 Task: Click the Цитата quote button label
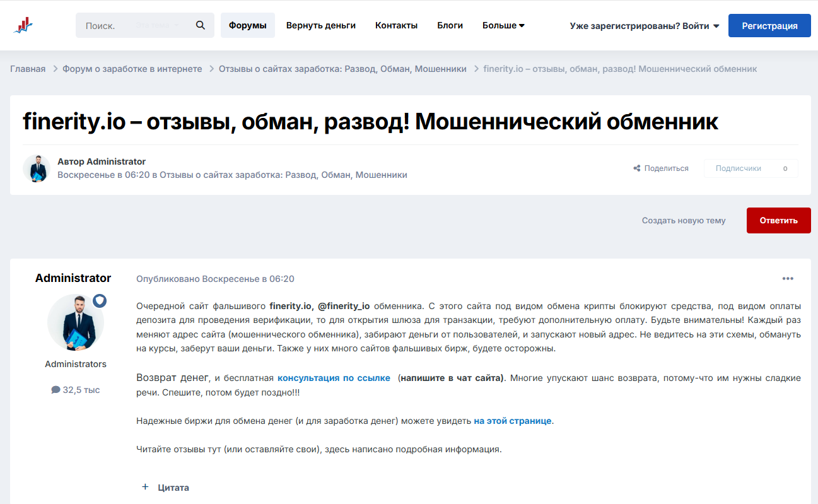[173, 488]
